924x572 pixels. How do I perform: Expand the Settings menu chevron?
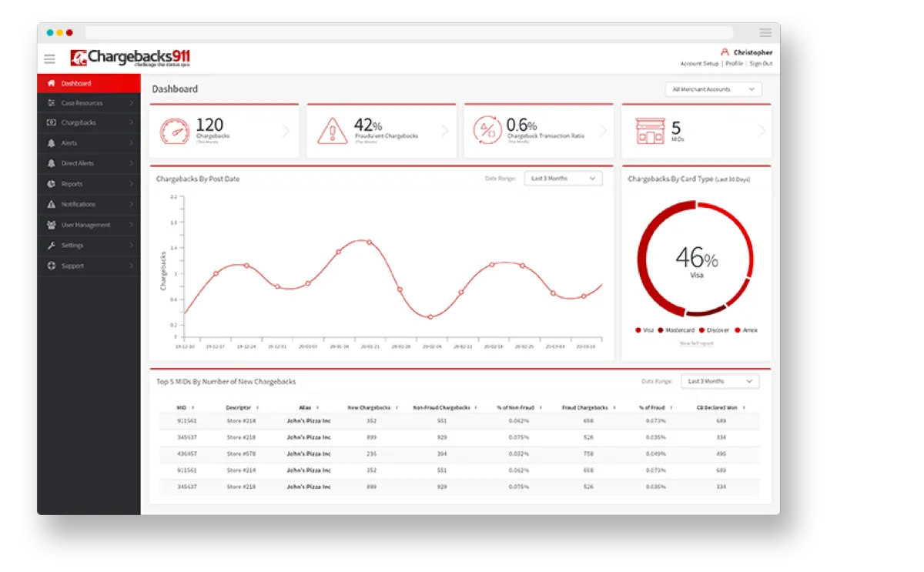(x=131, y=246)
